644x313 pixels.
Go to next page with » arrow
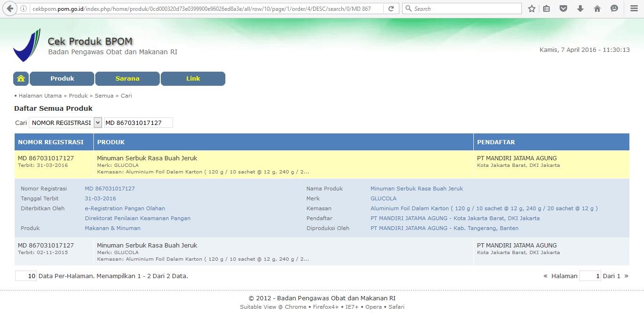pyautogui.click(x=626, y=276)
